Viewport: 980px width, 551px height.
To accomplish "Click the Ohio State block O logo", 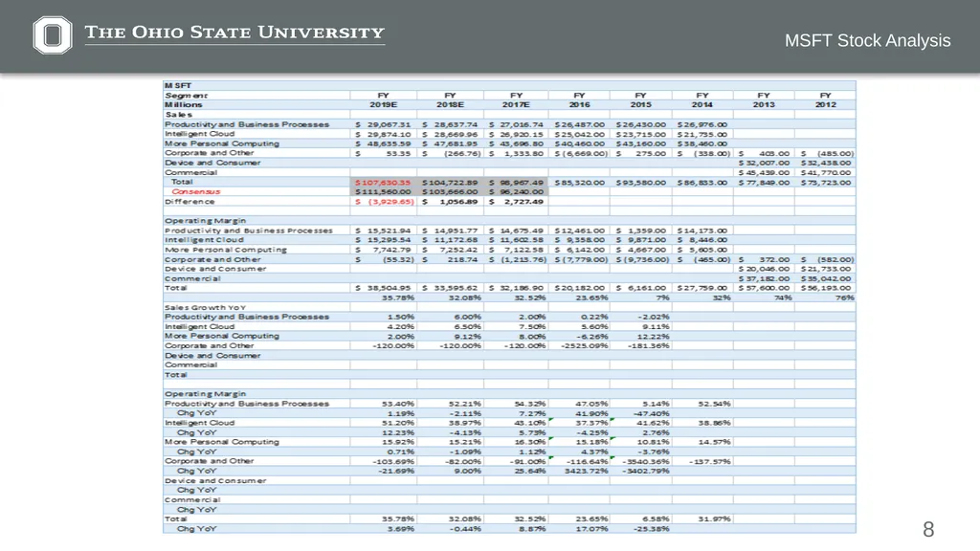I will tap(53, 35).
